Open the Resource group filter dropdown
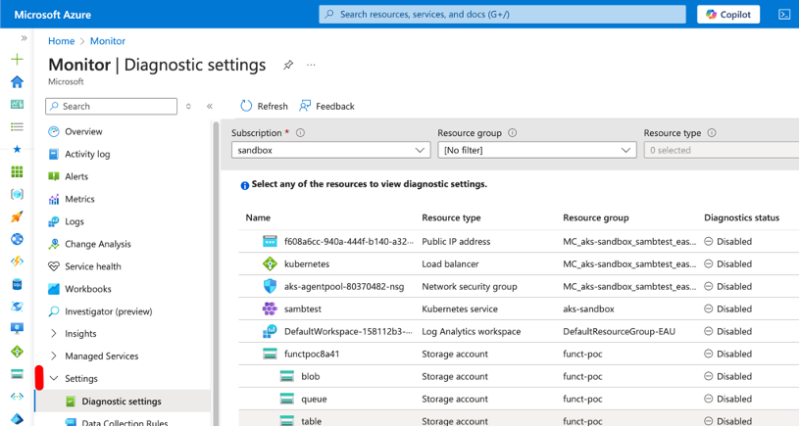 click(x=536, y=150)
